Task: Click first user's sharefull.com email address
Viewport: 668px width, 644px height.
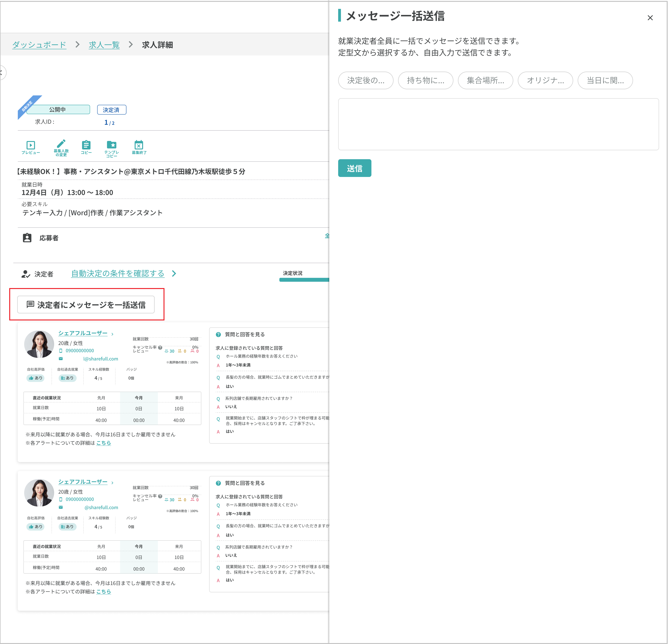Action: [x=101, y=359]
